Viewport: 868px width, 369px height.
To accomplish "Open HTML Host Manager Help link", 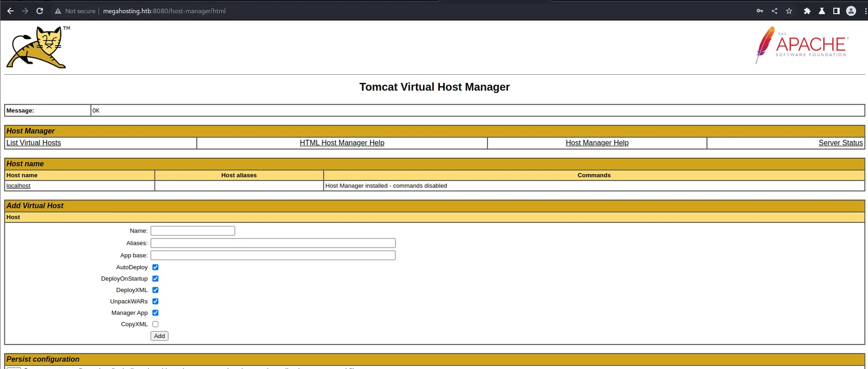I will tap(342, 143).
